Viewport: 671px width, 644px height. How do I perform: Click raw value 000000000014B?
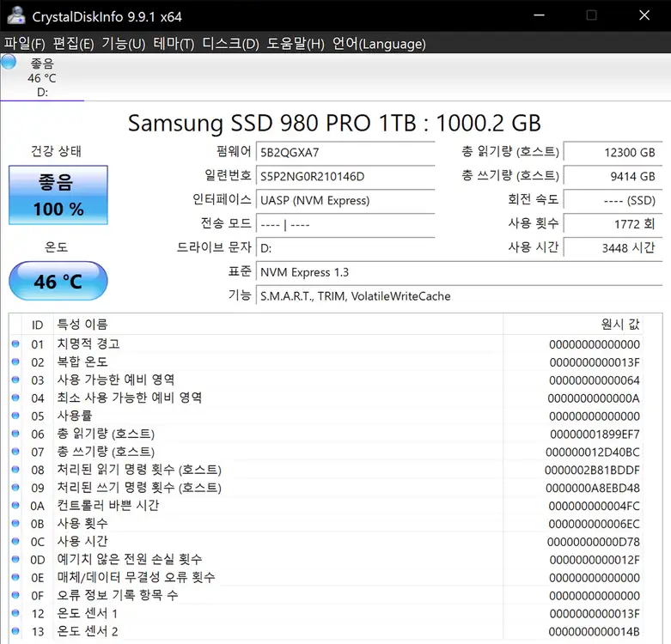coord(595,632)
